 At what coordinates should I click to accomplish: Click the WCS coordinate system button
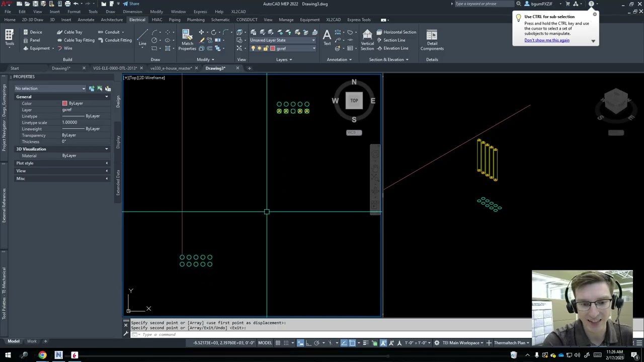pos(354,133)
